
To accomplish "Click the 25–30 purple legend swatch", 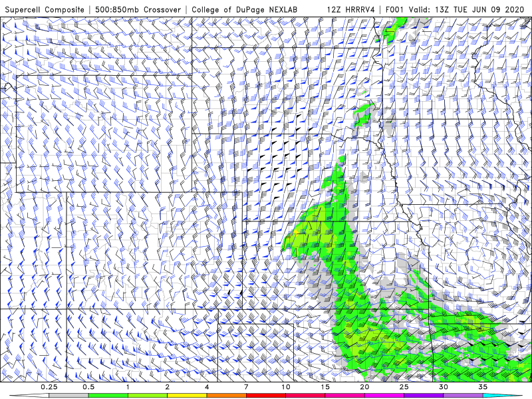I will (424, 396).
